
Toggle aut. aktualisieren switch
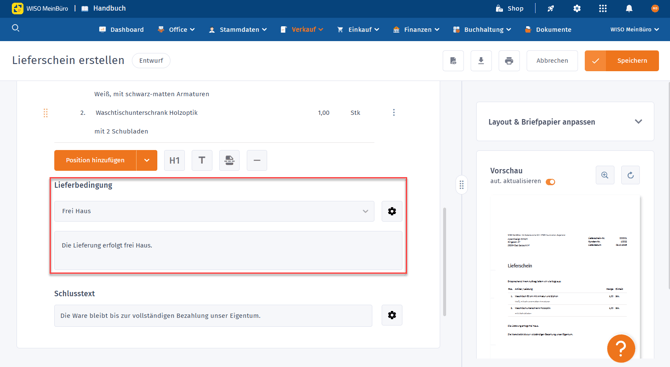point(550,182)
